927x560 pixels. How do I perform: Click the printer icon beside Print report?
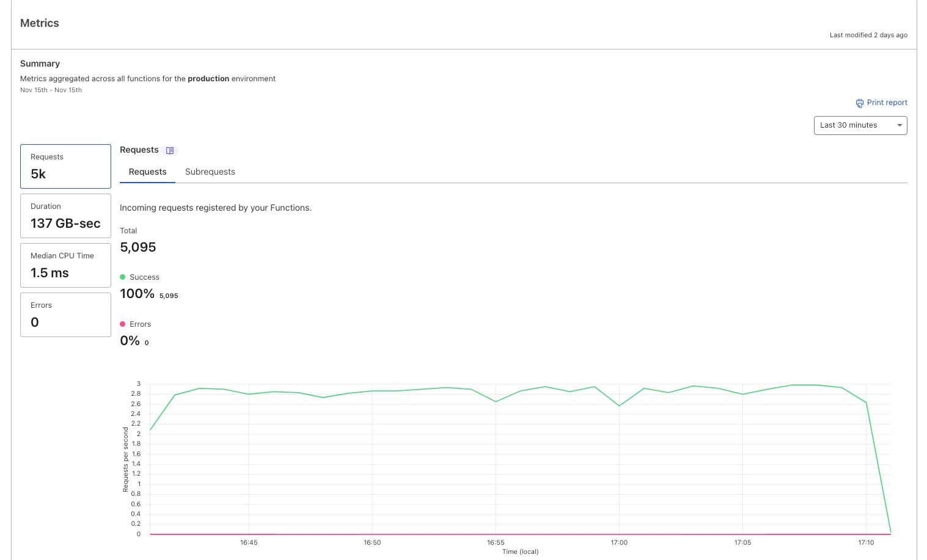tap(860, 103)
